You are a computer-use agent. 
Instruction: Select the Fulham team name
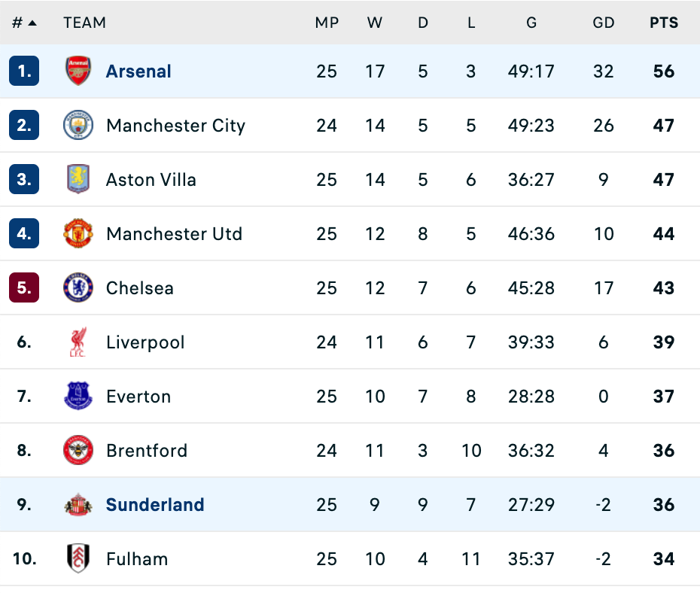point(137,559)
